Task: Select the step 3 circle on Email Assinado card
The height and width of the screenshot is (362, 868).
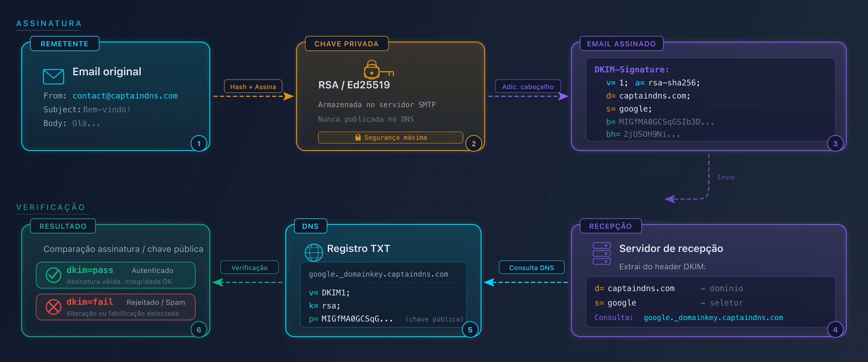Action: click(x=835, y=143)
